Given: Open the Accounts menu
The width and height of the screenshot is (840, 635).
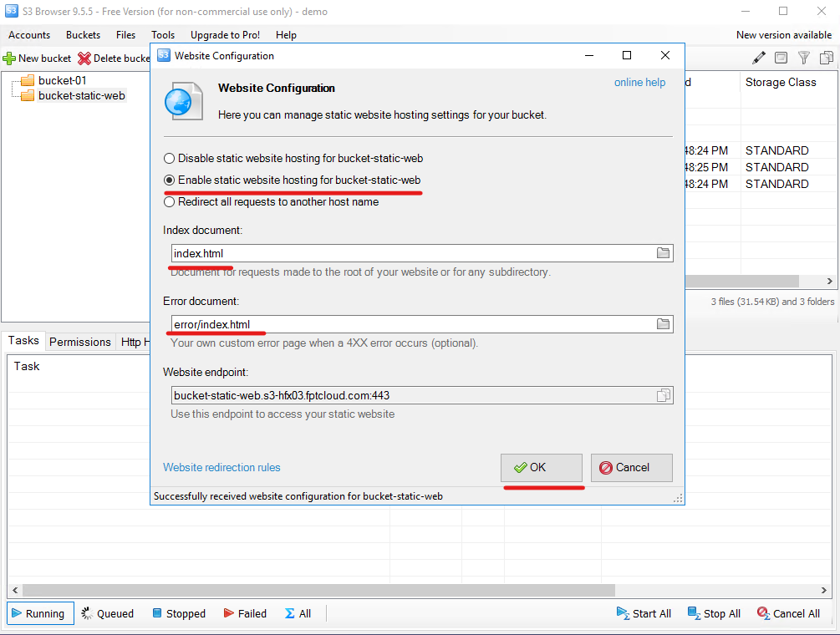Looking at the screenshot, I should point(29,35).
